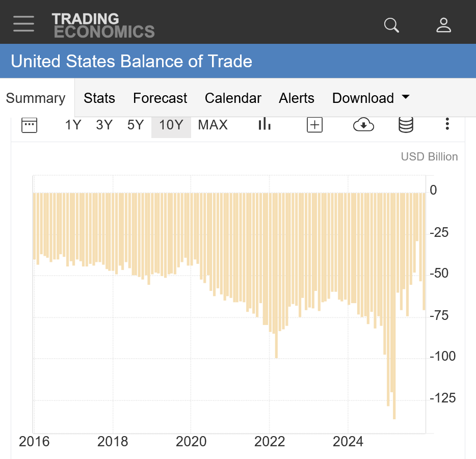Go to the Calendar tab
The width and height of the screenshot is (476, 459).
click(233, 98)
